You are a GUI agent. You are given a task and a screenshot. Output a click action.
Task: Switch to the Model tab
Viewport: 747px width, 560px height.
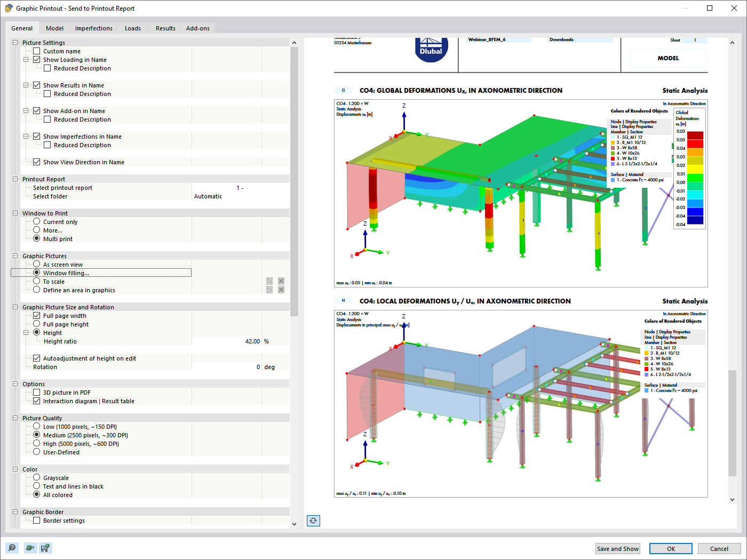point(54,28)
